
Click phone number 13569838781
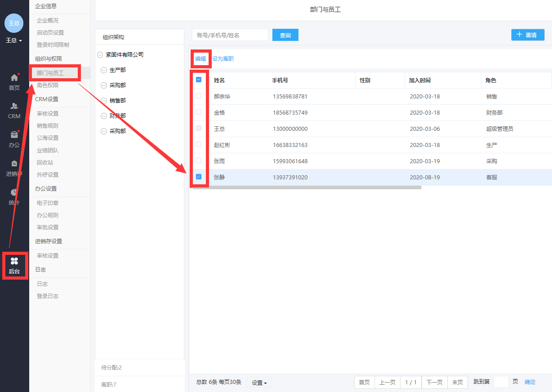tap(290, 97)
